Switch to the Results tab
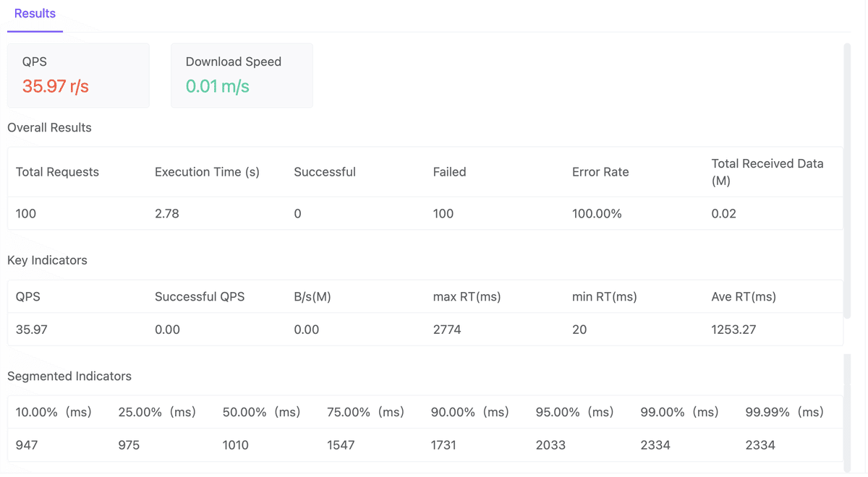 (x=35, y=14)
